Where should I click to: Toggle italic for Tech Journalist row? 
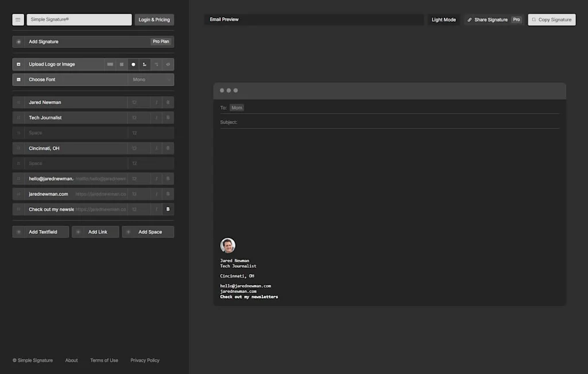pos(156,118)
